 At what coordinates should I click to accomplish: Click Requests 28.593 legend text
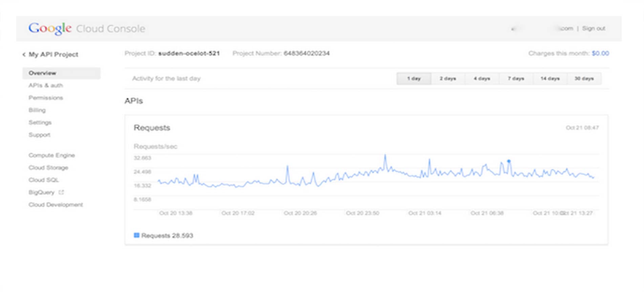click(167, 235)
